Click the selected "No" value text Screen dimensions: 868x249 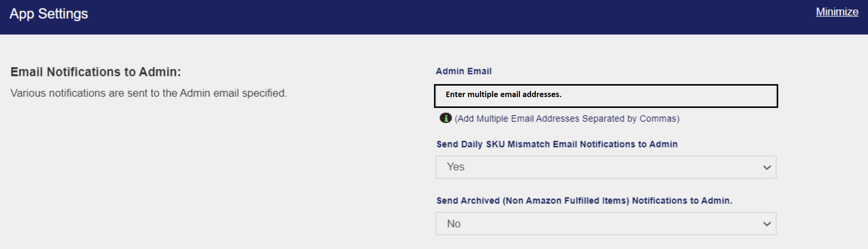coord(454,224)
